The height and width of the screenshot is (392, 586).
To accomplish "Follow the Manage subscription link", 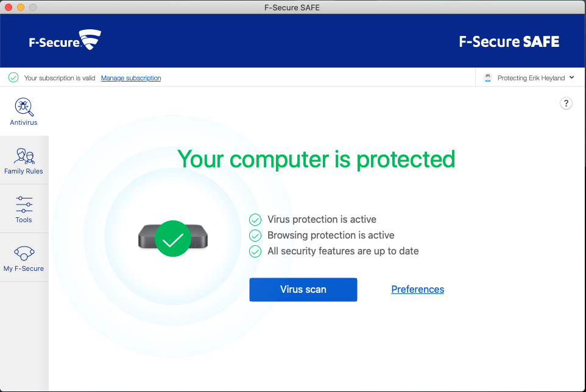I will pyautogui.click(x=131, y=78).
